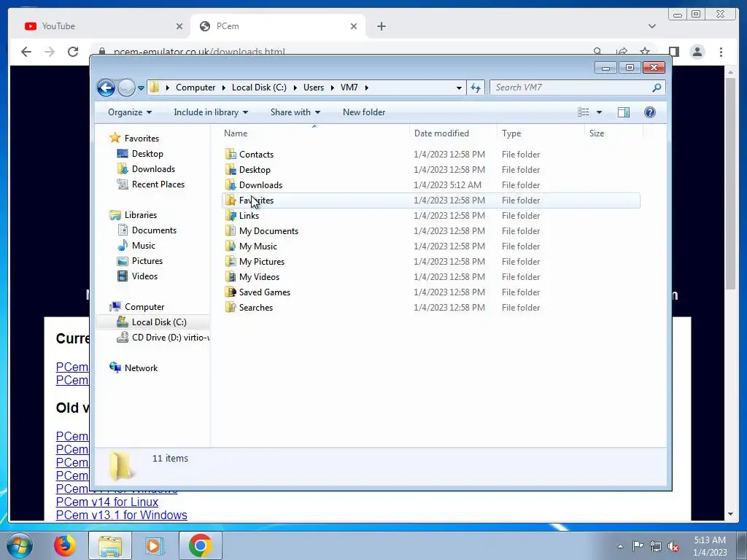Open Music library

coord(143,246)
